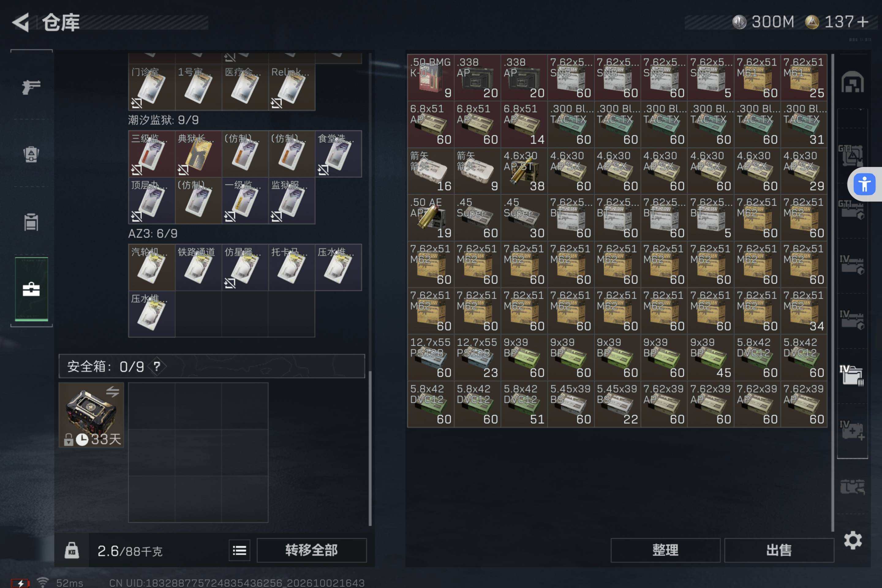882x588 pixels.
Task: Click the 转移全部 button
Action: (x=312, y=550)
